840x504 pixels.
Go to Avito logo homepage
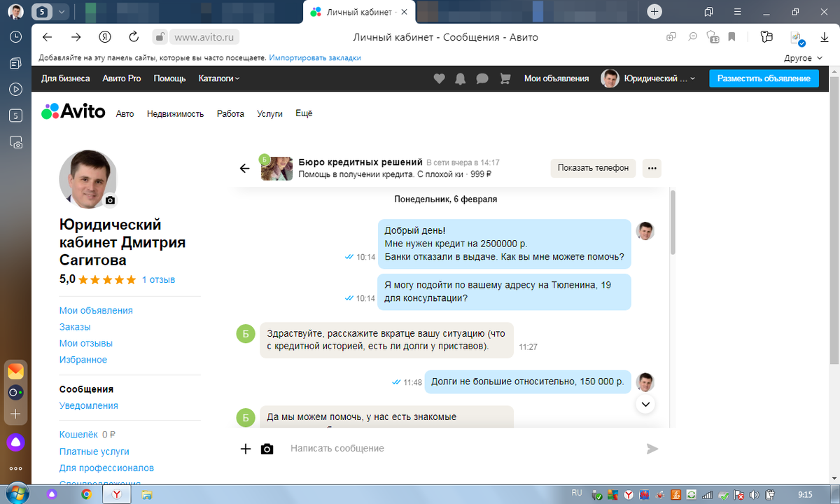click(73, 111)
